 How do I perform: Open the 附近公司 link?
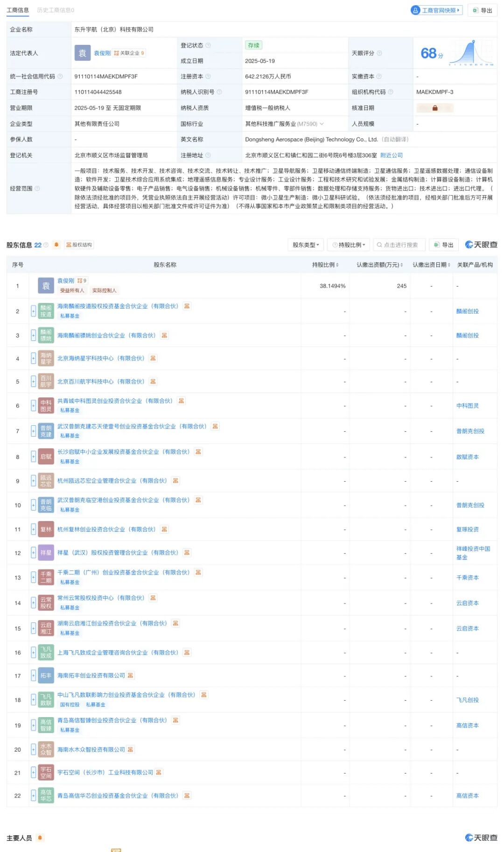click(x=391, y=155)
